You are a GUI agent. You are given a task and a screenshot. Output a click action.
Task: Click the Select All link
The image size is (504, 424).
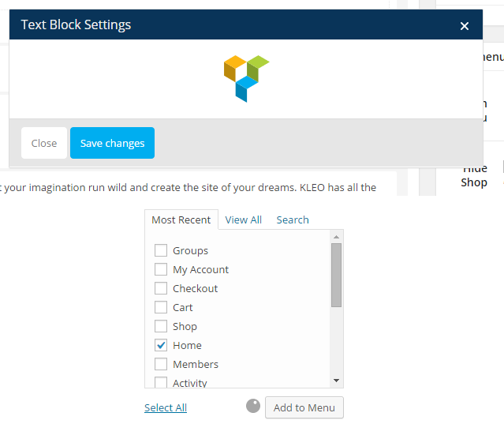166,407
